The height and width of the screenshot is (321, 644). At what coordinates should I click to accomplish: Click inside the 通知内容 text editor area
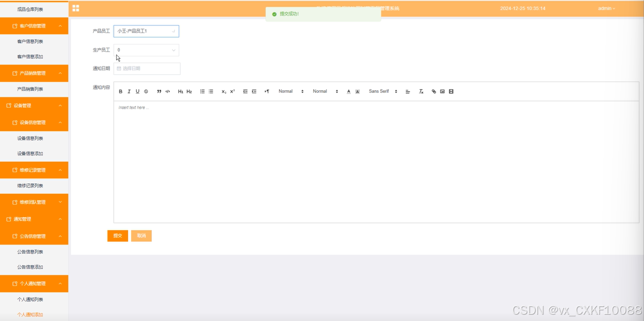click(376, 162)
